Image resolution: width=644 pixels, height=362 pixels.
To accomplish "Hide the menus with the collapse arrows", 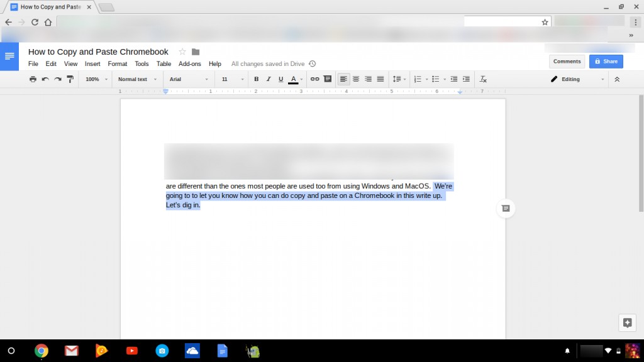I will click(617, 79).
